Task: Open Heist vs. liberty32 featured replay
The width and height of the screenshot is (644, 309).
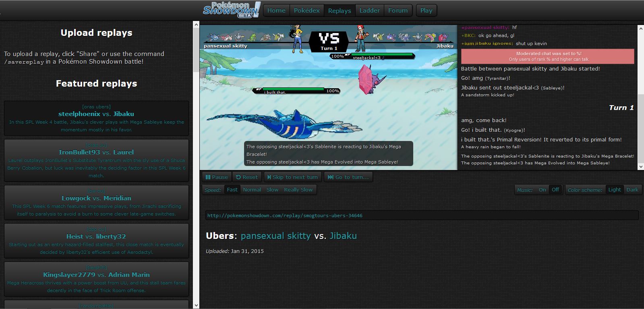Action: pos(96,241)
